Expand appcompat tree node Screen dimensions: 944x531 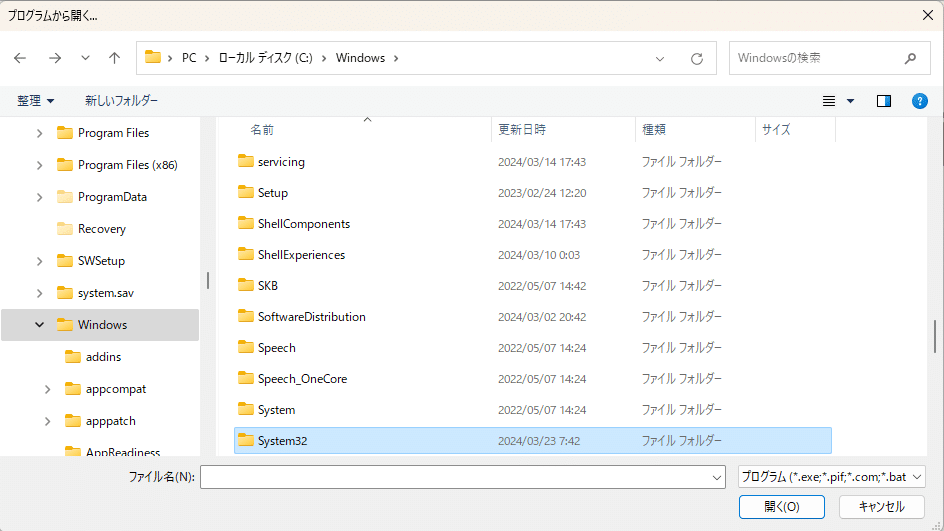coord(48,389)
